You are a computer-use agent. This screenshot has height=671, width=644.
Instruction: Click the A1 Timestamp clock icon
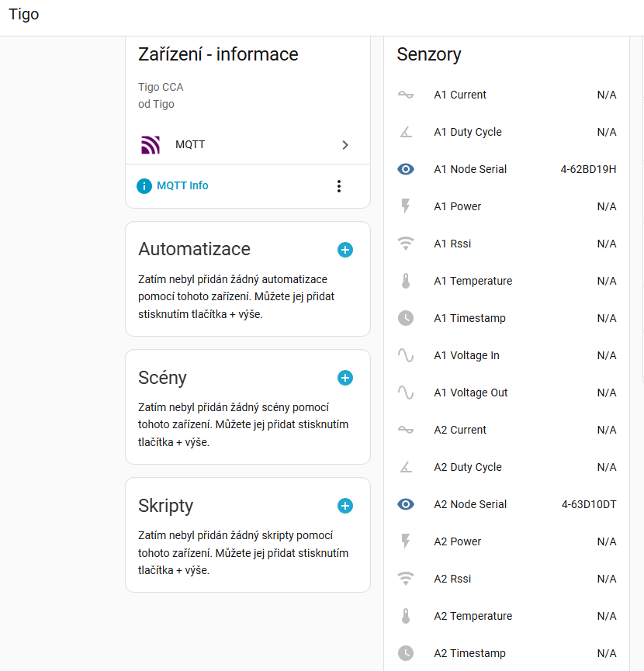click(x=406, y=318)
